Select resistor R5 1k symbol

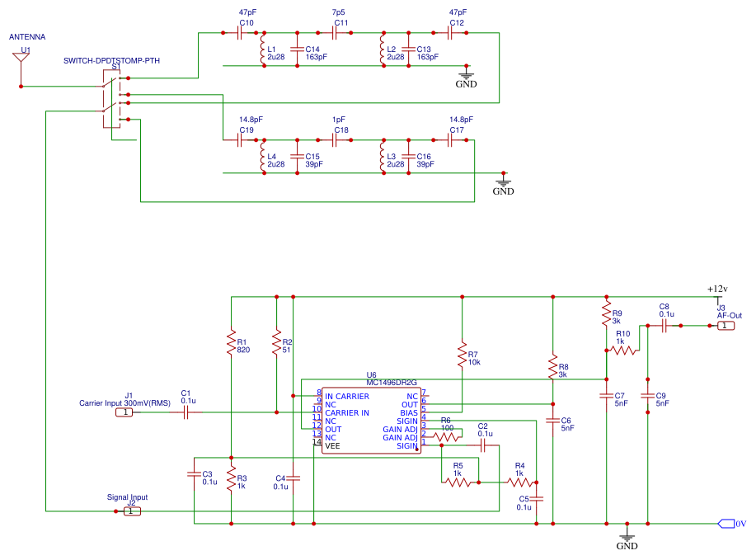(x=458, y=482)
